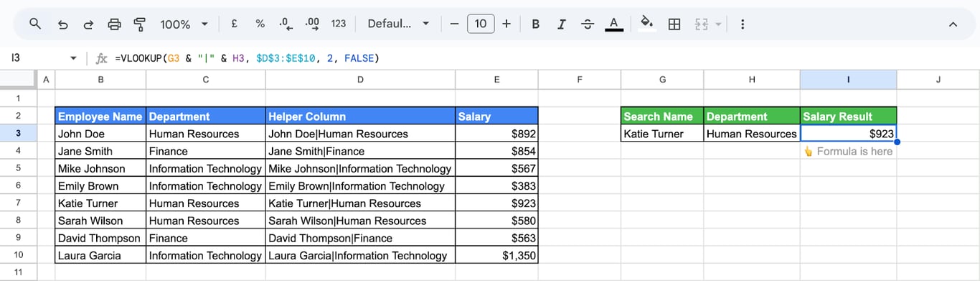Select the Helper Column header cell

360,116
